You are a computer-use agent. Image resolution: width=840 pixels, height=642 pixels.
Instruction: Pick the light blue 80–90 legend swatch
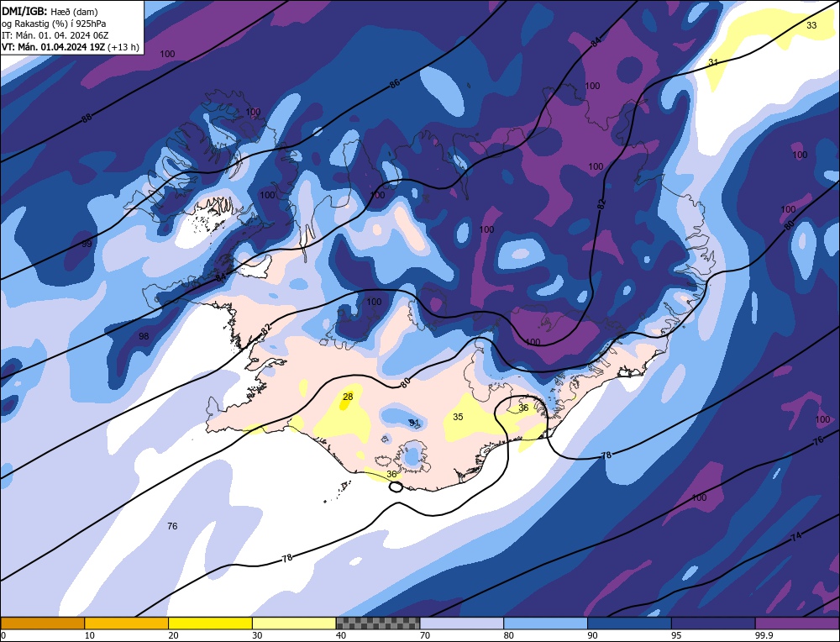coord(545,623)
